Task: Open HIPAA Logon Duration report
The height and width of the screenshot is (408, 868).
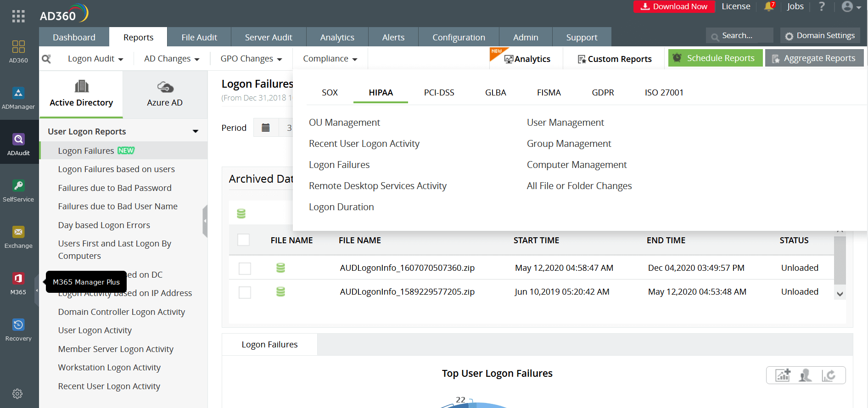Action: [x=341, y=207]
